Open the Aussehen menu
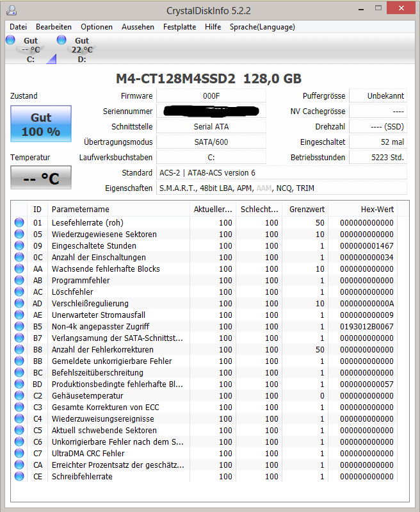The width and height of the screenshot is (420, 512). (138, 27)
